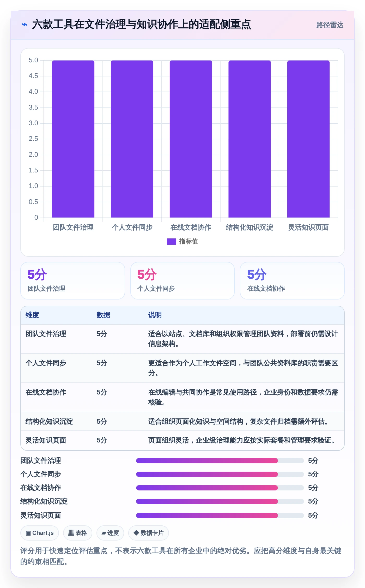This screenshot has width=365, height=588.
Task: Select 在线文档协作 cell in the table
Action: [46, 392]
